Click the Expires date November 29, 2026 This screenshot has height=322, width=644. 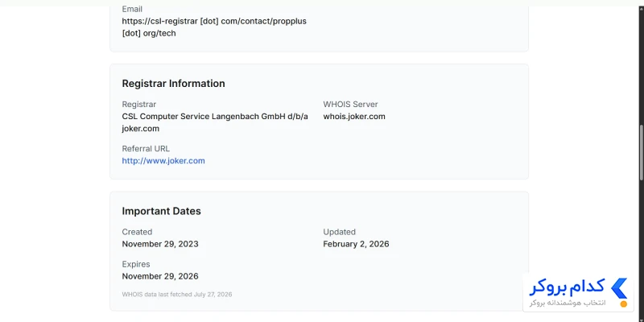[x=160, y=276]
